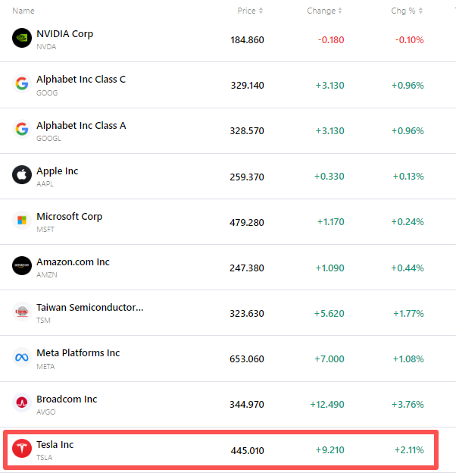The height and width of the screenshot is (476, 456).
Task: Click the GOOGL ticker symbol
Action: tap(48, 139)
